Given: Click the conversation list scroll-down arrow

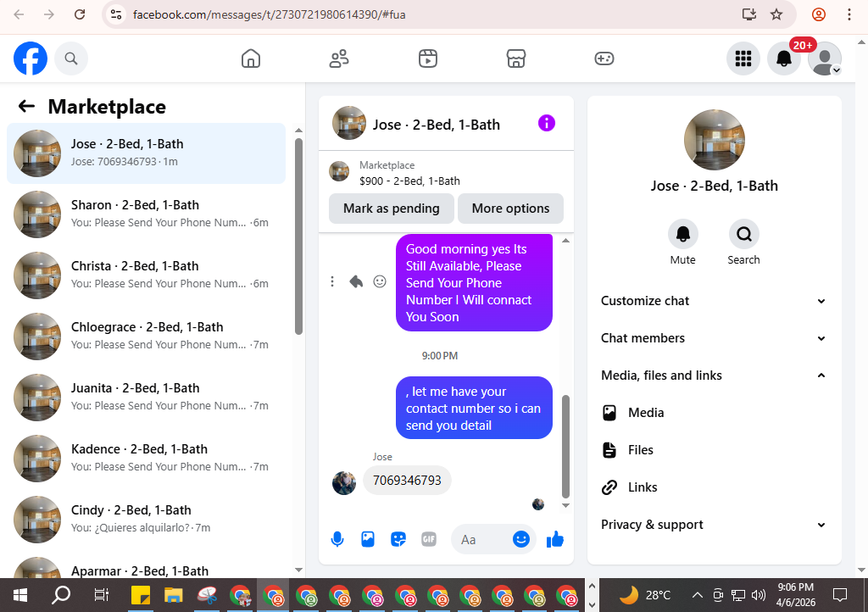Looking at the screenshot, I should click(x=299, y=570).
